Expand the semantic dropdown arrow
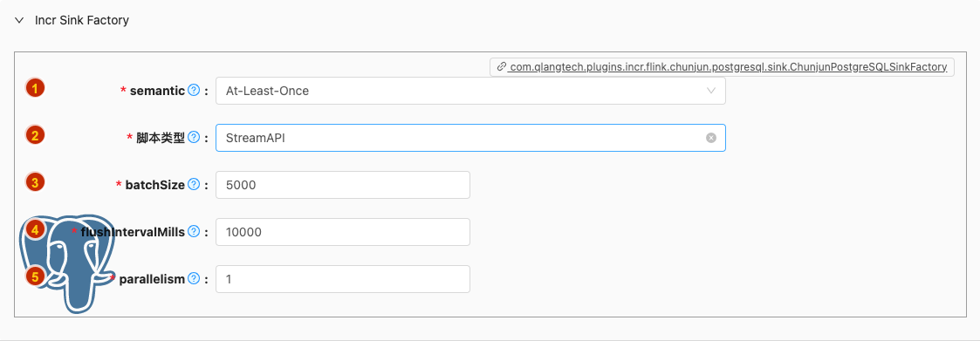The height and width of the screenshot is (341, 980). click(x=710, y=91)
